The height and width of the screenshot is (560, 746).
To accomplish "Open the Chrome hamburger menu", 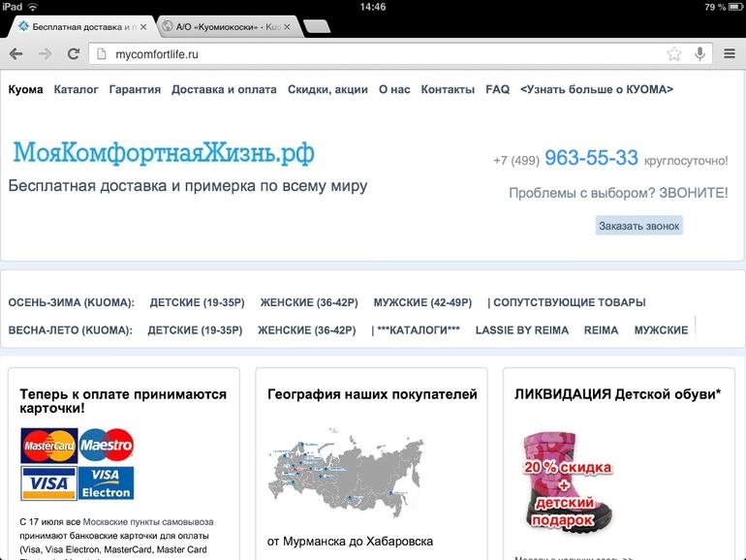I will 730,54.
